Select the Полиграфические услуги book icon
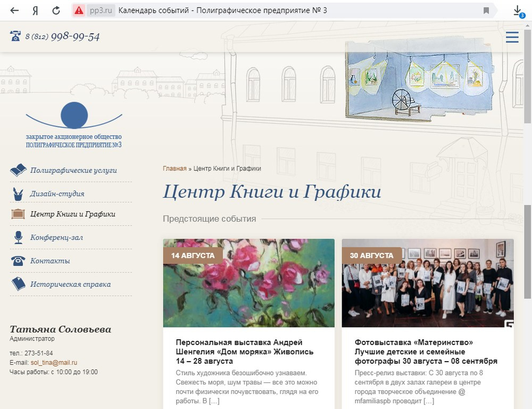The height and width of the screenshot is (409, 532). click(x=18, y=169)
